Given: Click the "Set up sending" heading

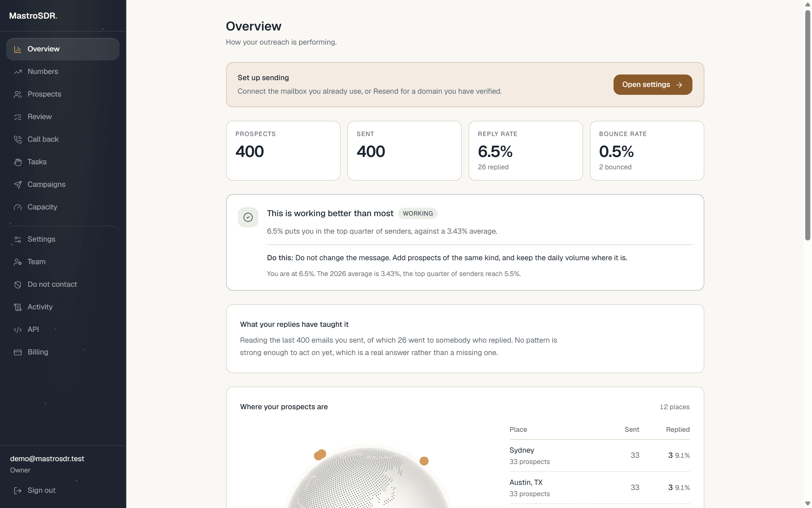Looking at the screenshot, I should tap(263, 78).
